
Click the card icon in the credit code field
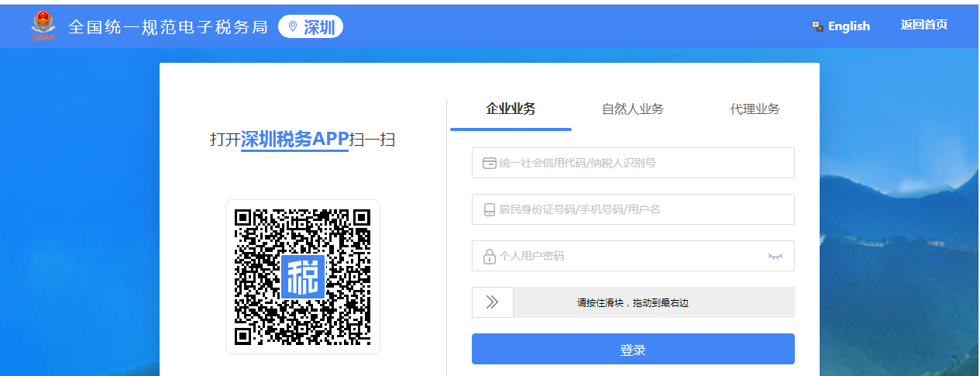[x=490, y=164]
